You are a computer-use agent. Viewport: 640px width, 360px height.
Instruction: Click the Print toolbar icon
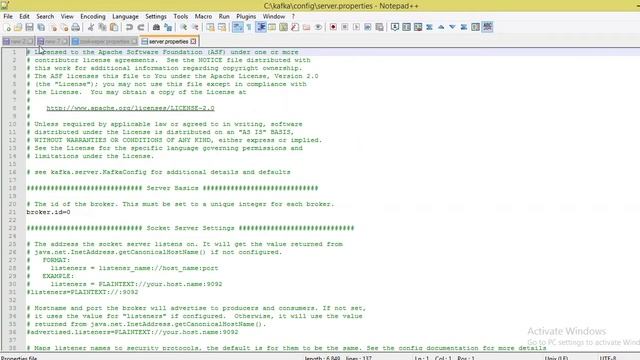click(76, 27)
